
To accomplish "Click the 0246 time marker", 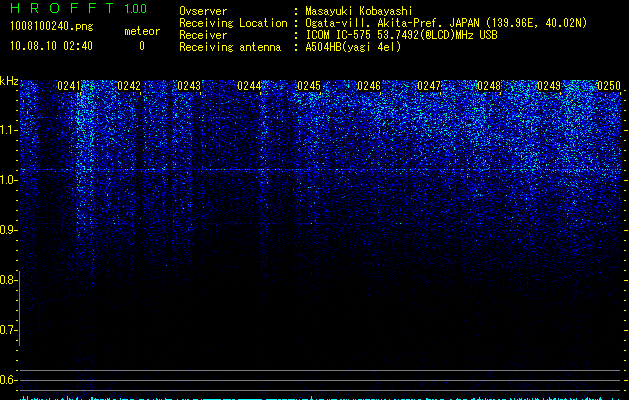I will coord(369,86).
